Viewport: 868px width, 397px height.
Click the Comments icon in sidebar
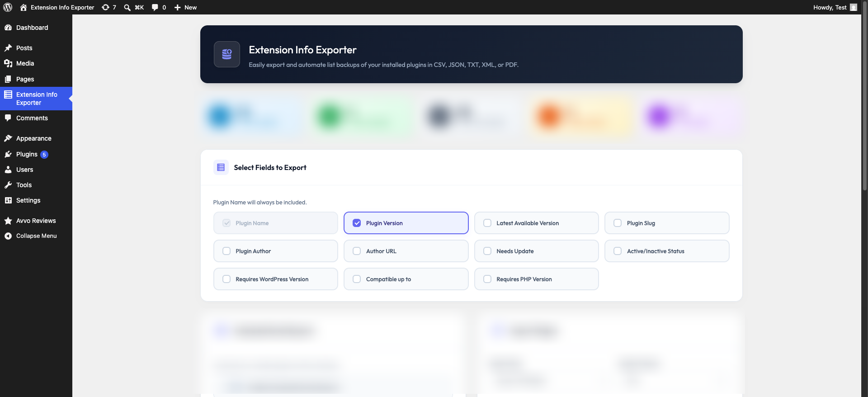click(8, 118)
